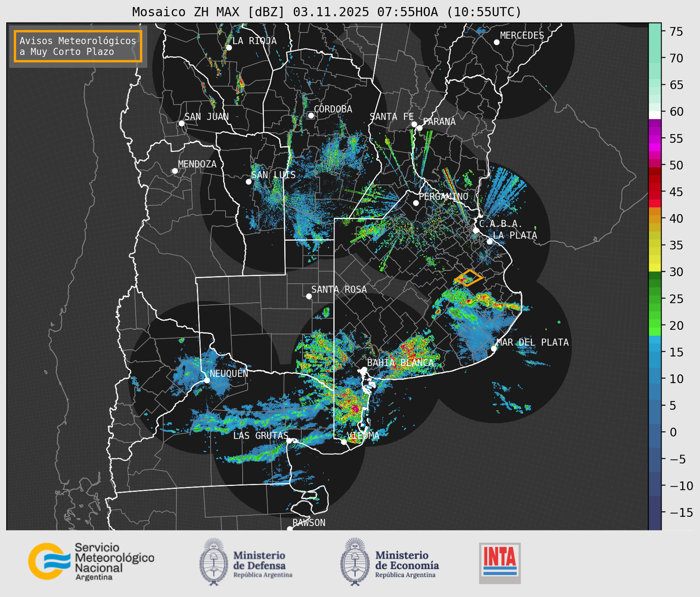Click the white 60 dBZ band on colorbar
Screen dimensions: 700x597
point(655,115)
